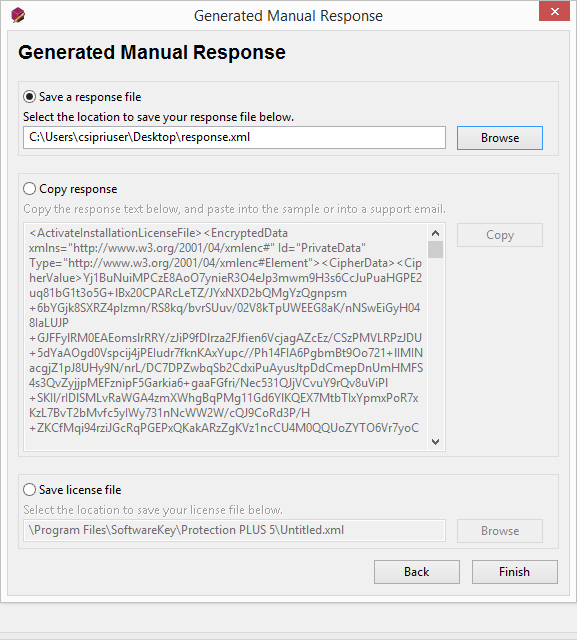
Task: Enable the "Save license file" radio option
Action: tap(29, 489)
